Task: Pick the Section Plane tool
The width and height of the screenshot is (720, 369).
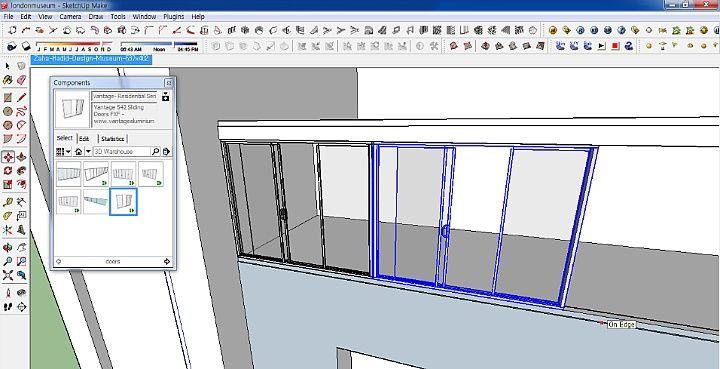Action: (21, 307)
